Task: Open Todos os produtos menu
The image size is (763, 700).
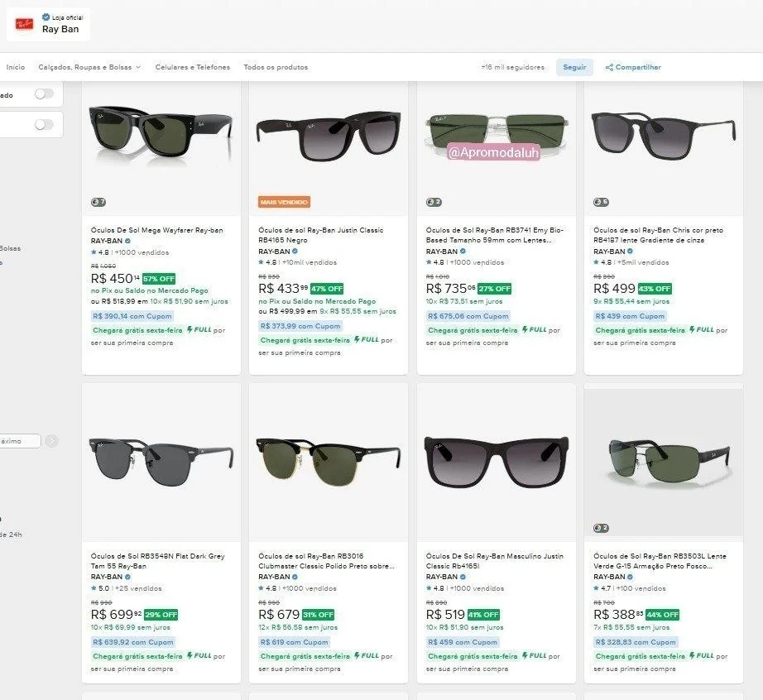Action: click(x=276, y=67)
